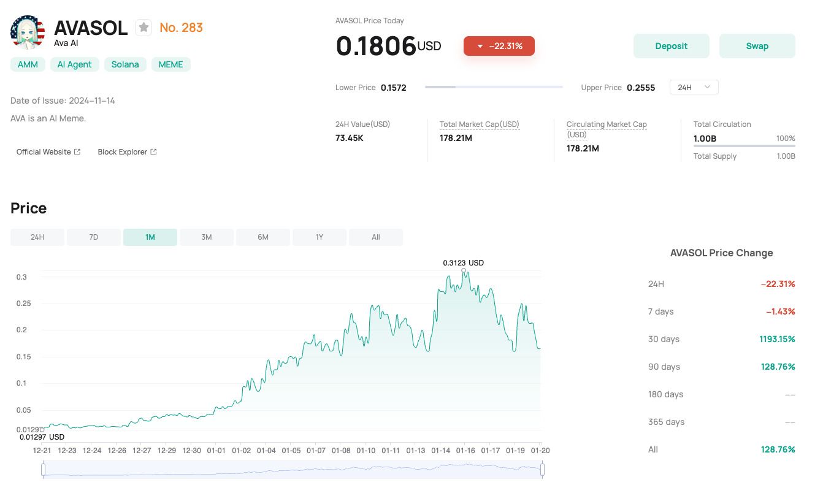823x504 pixels.
Task: Click the red -22.31% price change badge
Action: click(499, 46)
